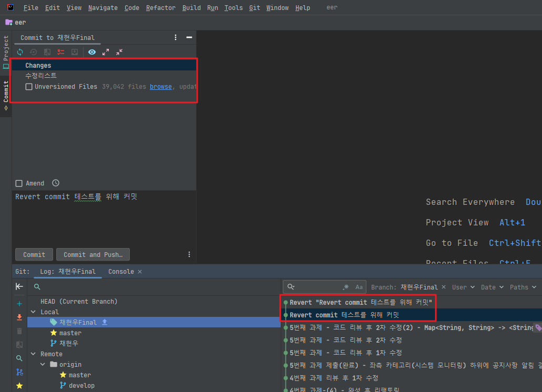The width and height of the screenshot is (542, 392).
Task: Refresh the changes list in the Commit panel
Action: click(x=20, y=52)
